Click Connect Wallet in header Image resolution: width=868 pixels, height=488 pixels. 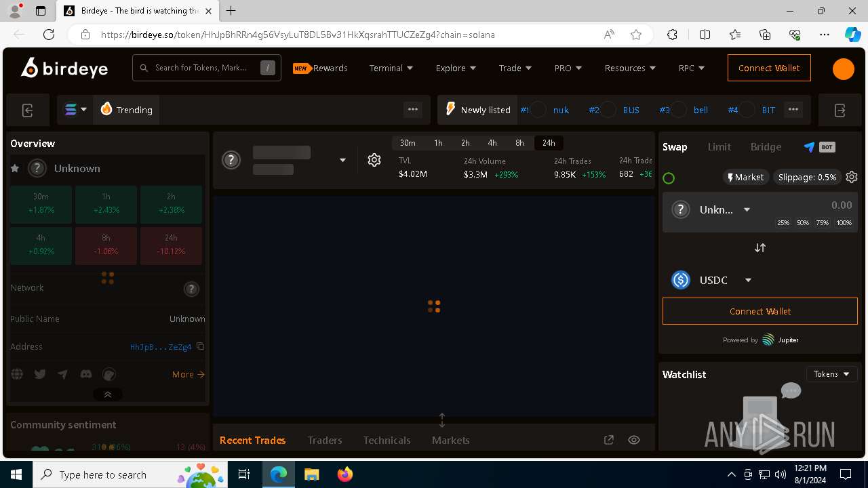tap(769, 68)
